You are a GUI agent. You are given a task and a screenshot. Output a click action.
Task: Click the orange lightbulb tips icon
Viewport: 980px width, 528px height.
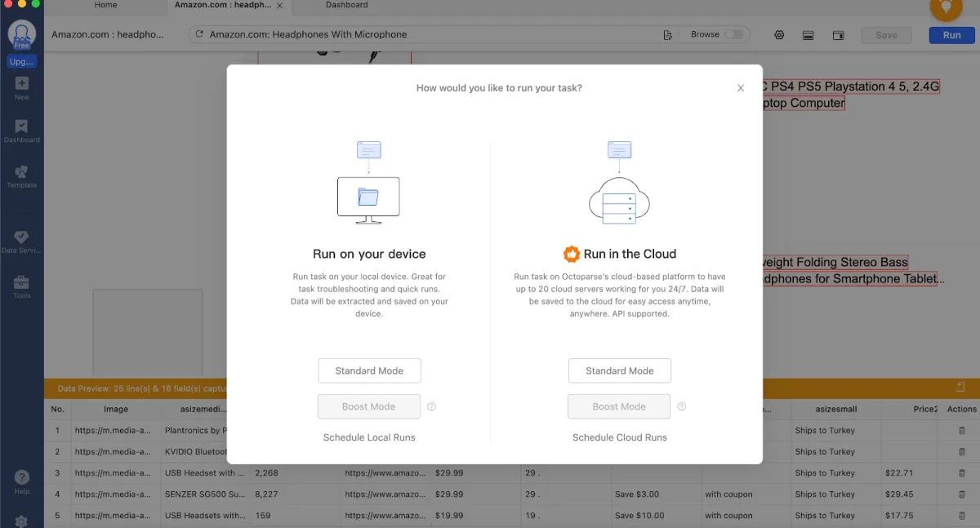click(x=947, y=7)
